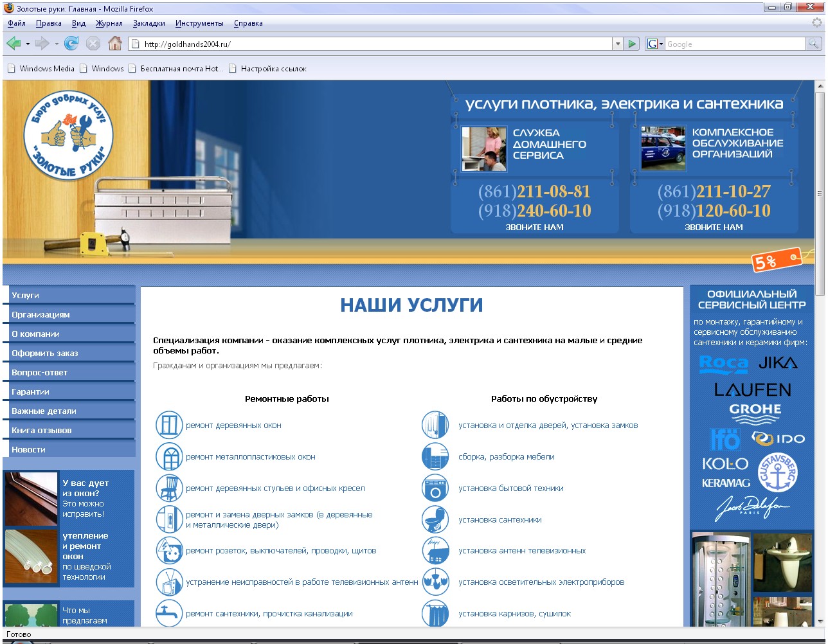
Task: Click the metal-plastic windows repair icon
Action: click(169, 456)
